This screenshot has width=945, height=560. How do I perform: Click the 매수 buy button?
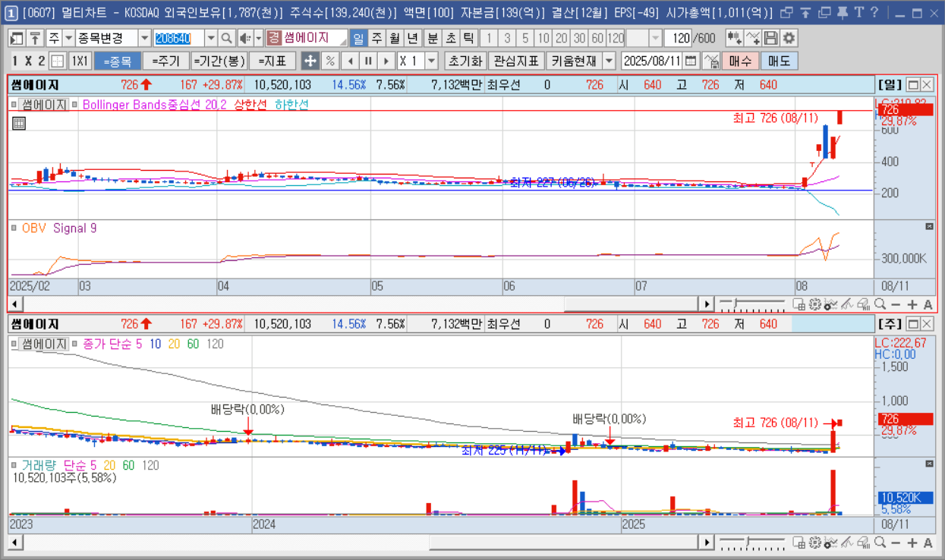click(739, 61)
